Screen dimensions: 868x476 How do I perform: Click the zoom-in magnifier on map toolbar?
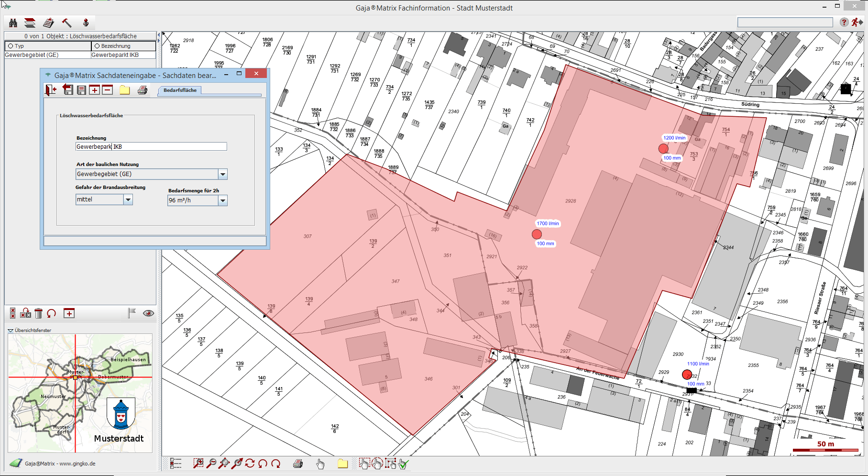tap(198, 463)
